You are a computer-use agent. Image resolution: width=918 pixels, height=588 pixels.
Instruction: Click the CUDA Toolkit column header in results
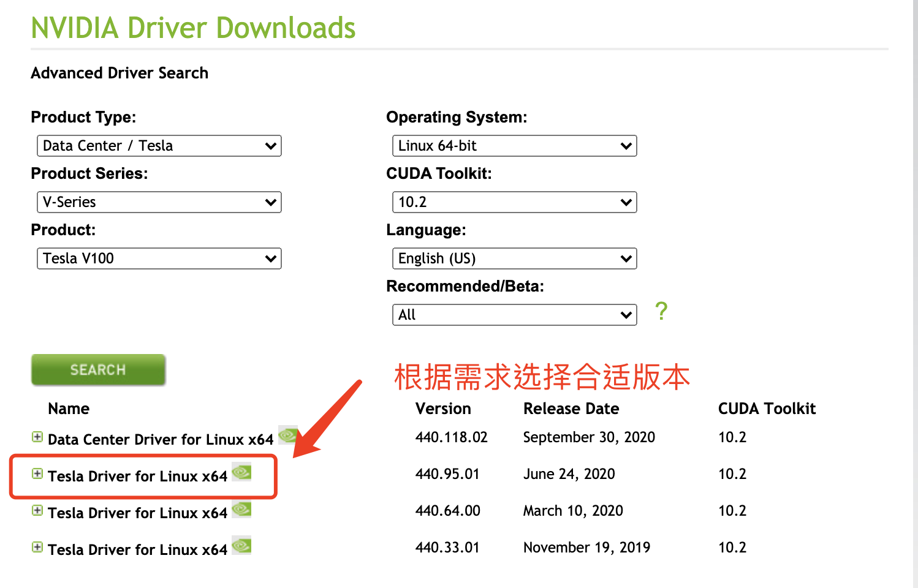click(x=767, y=409)
